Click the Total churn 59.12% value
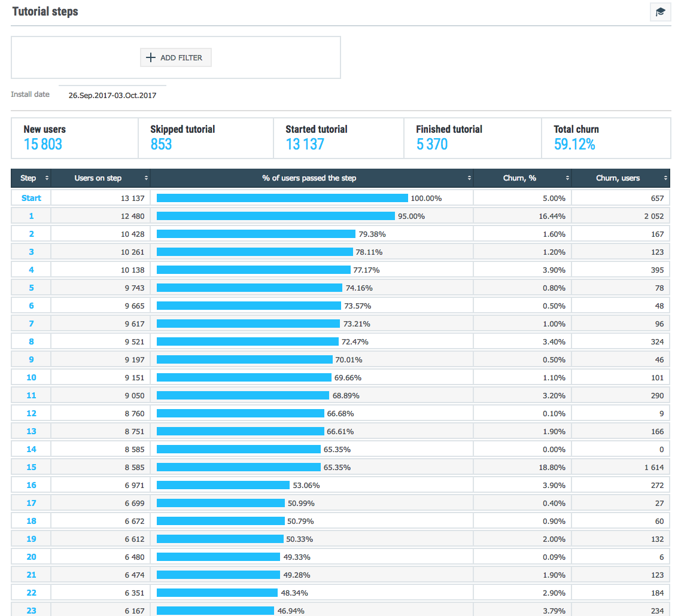Image resolution: width=675 pixels, height=616 pixels. click(x=574, y=145)
